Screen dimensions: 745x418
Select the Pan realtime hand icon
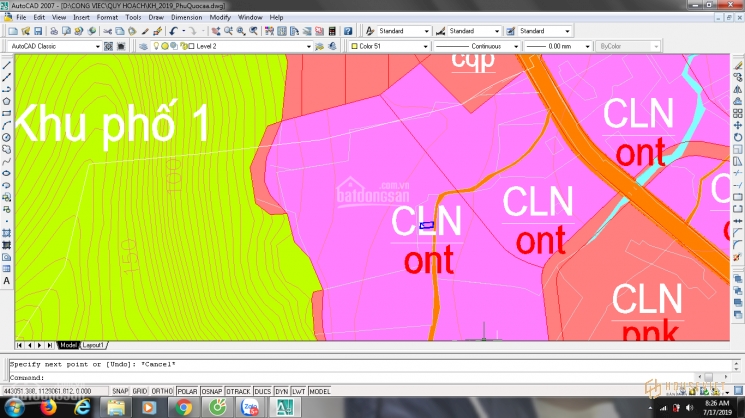pos(216,31)
